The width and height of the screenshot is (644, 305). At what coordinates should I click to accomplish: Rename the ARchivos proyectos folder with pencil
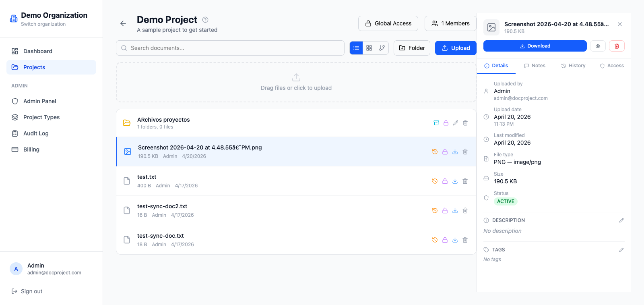click(x=456, y=123)
